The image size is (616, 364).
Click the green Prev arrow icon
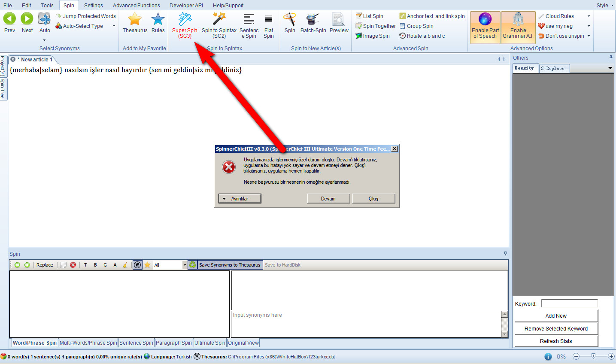pos(9,19)
